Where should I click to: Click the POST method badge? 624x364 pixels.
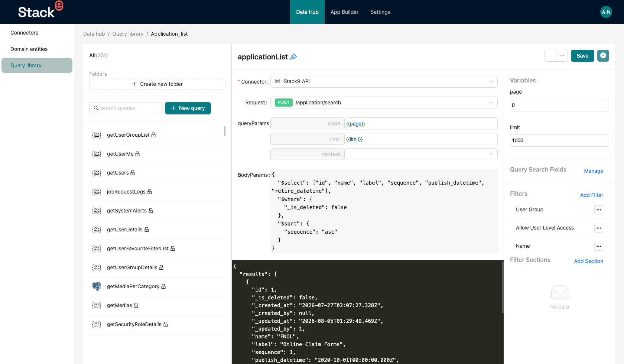coord(283,103)
